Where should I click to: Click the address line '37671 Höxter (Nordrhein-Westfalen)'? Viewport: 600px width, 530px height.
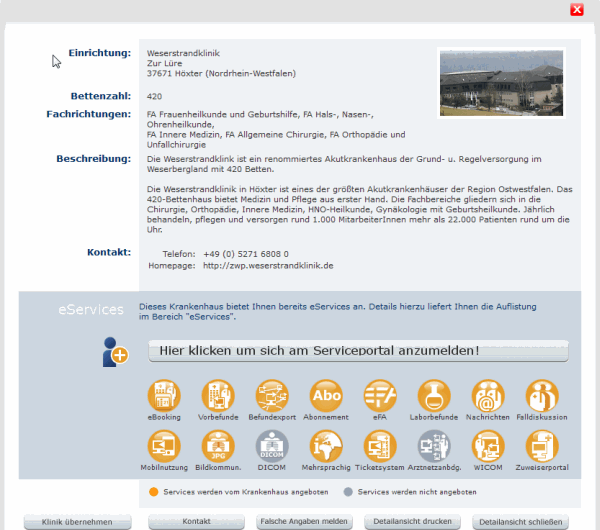click(221, 73)
